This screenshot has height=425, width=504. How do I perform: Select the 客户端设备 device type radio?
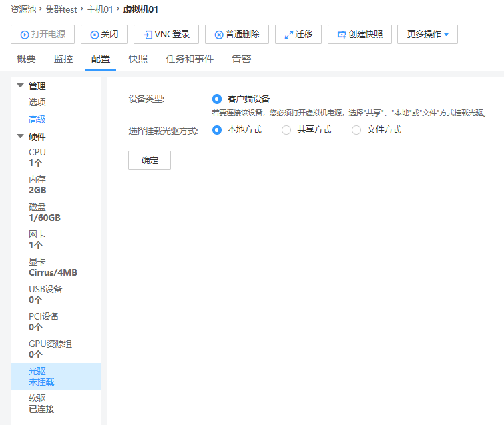217,99
